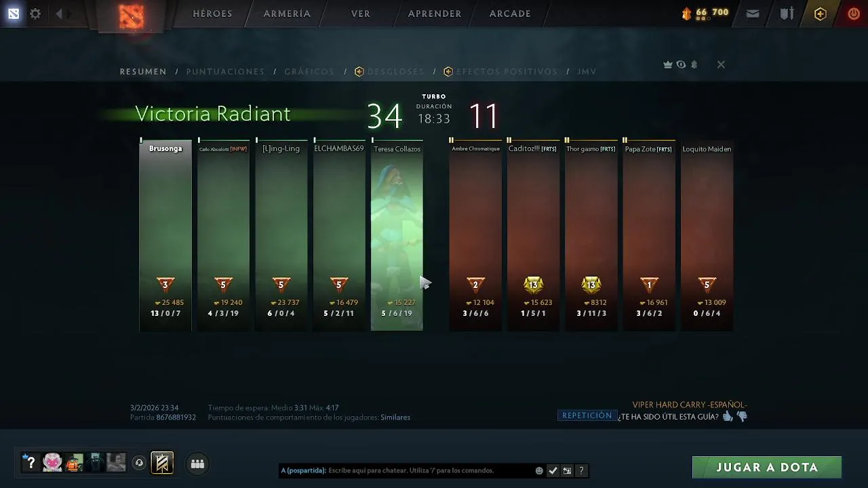
Task: Select the orange character friend avatar
Action: pyautogui.click(x=74, y=462)
